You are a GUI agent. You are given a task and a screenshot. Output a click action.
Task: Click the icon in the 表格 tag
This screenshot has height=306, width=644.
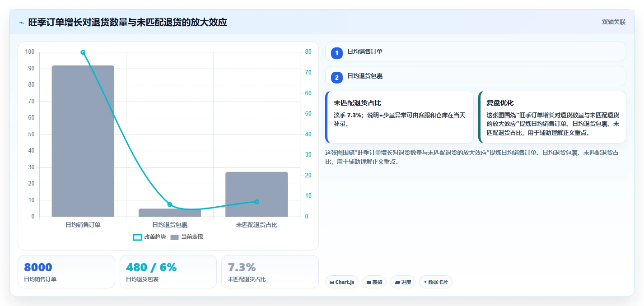pos(369,282)
